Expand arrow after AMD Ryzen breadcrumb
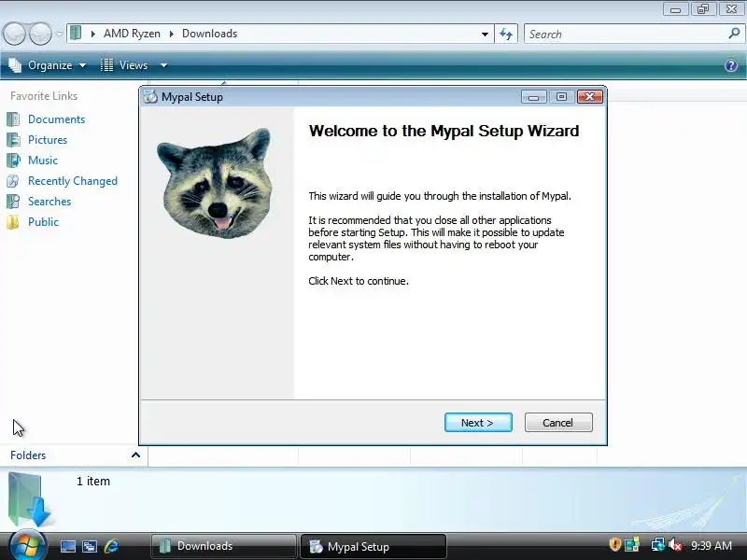 [x=172, y=34]
